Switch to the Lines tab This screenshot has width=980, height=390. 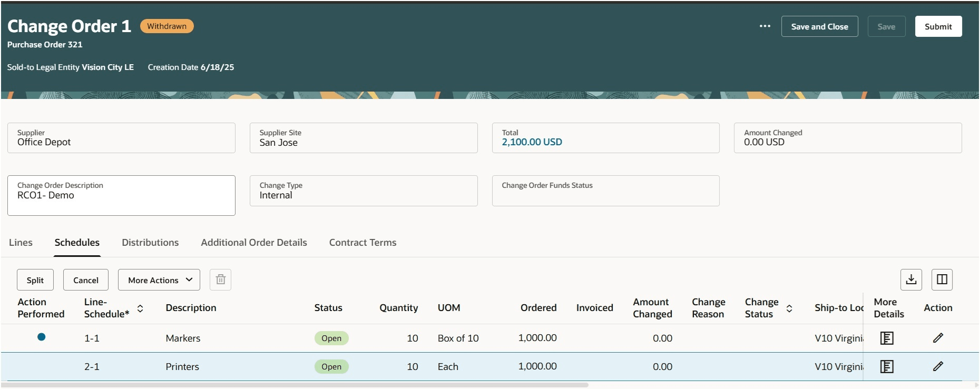tap(21, 243)
